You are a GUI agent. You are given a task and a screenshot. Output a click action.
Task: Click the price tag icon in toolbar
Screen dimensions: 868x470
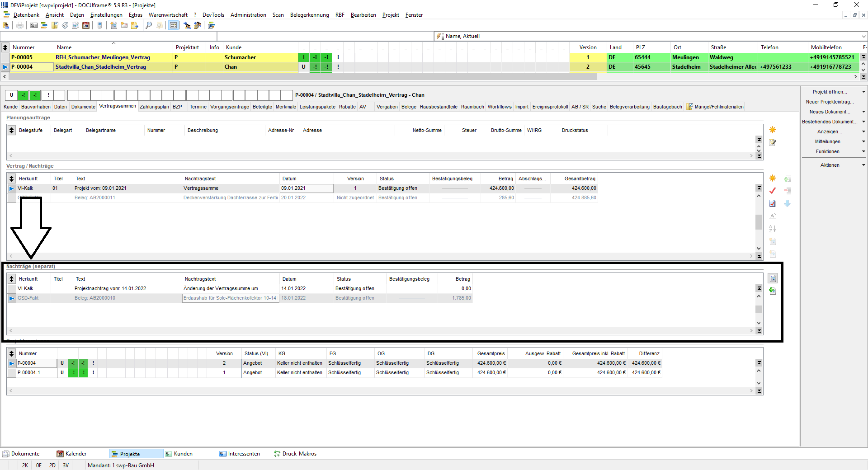pos(65,25)
